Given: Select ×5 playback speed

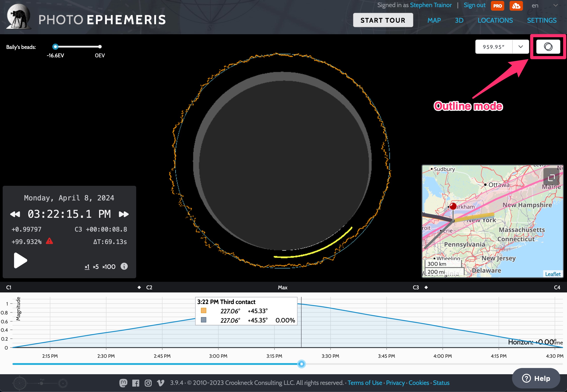Looking at the screenshot, I should click(x=96, y=267).
